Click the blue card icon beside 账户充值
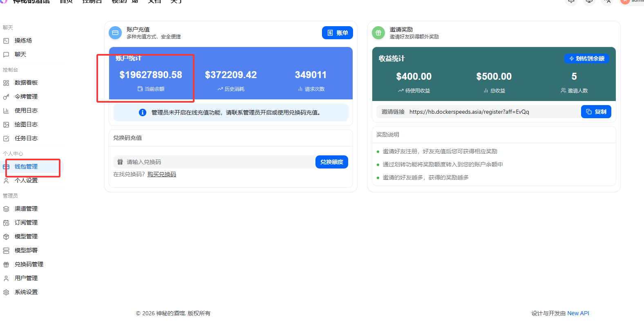Viewport: 644px width, 321px height. pyautogui.click(x=115, y=33)
